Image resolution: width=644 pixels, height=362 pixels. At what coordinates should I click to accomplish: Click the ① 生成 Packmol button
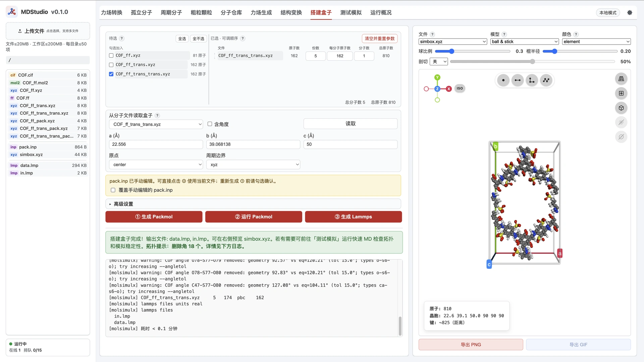coord(154,217)
